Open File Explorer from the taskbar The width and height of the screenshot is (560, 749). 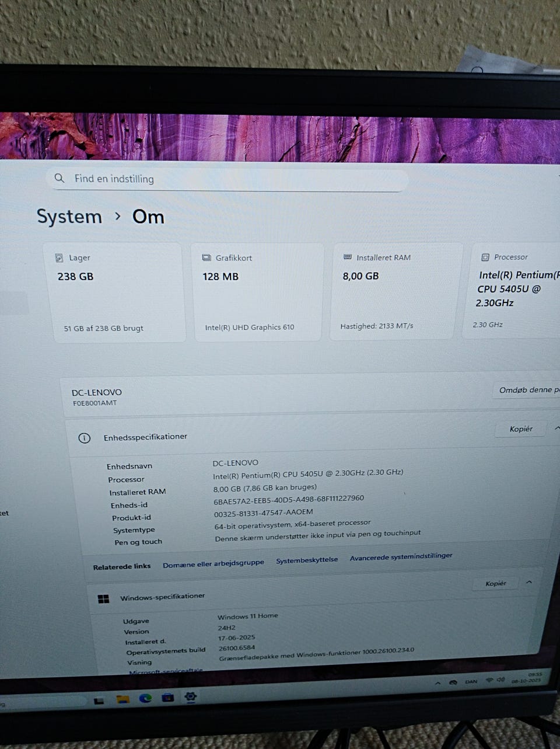[x=123, y=699]
